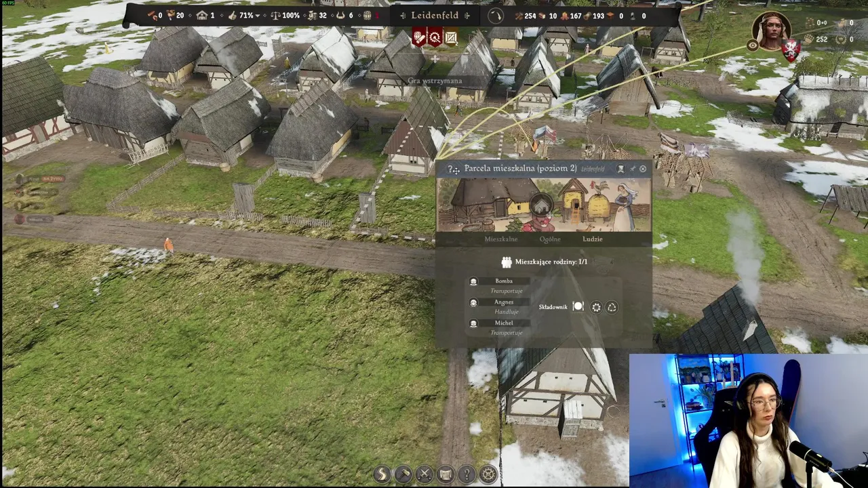The height and width of the screenshot is (488, 868).
Task: Click the building icon in parcel panel header
Action: pyautogui.click(x=620, y=169)
